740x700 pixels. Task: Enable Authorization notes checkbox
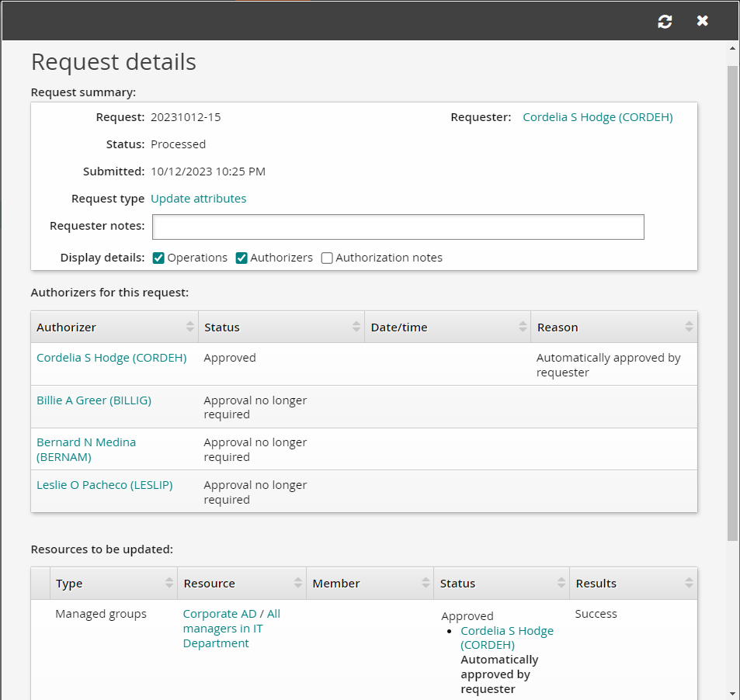tap(327, 258)
